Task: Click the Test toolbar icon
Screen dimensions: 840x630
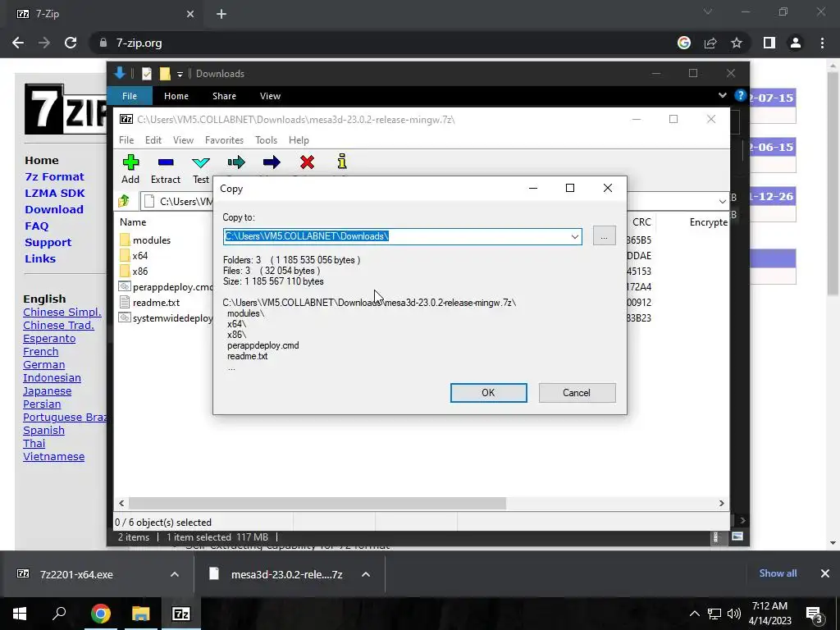Action: [x=201, y=162]
